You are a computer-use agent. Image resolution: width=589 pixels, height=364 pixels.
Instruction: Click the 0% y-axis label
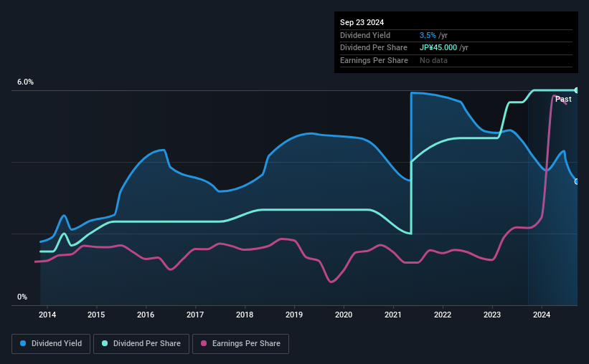[22, 297]
